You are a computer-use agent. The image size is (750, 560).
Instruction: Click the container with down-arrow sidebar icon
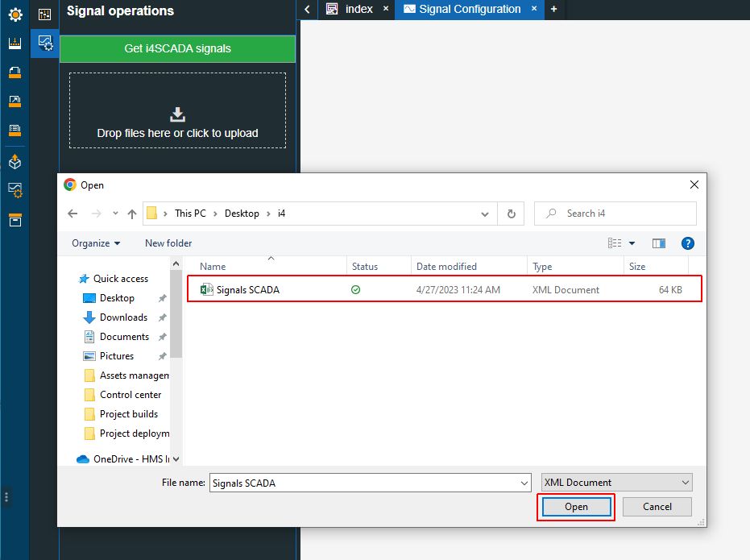tap(15, 44)
